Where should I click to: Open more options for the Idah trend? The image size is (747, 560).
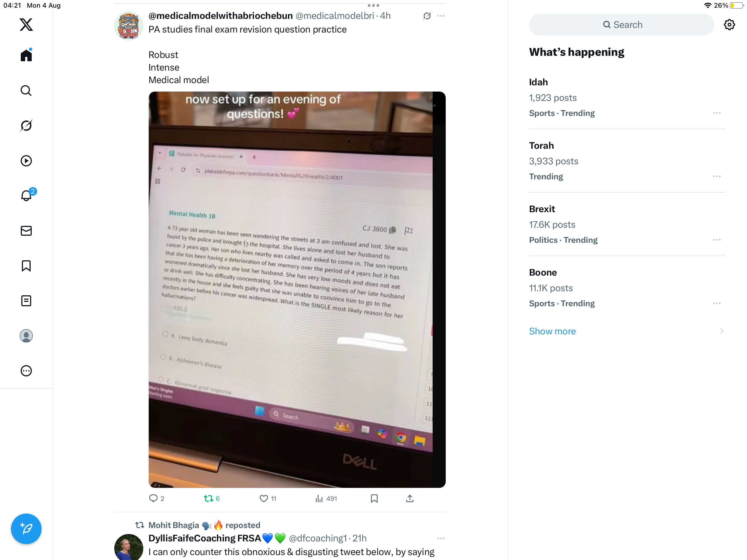[717, 113]
